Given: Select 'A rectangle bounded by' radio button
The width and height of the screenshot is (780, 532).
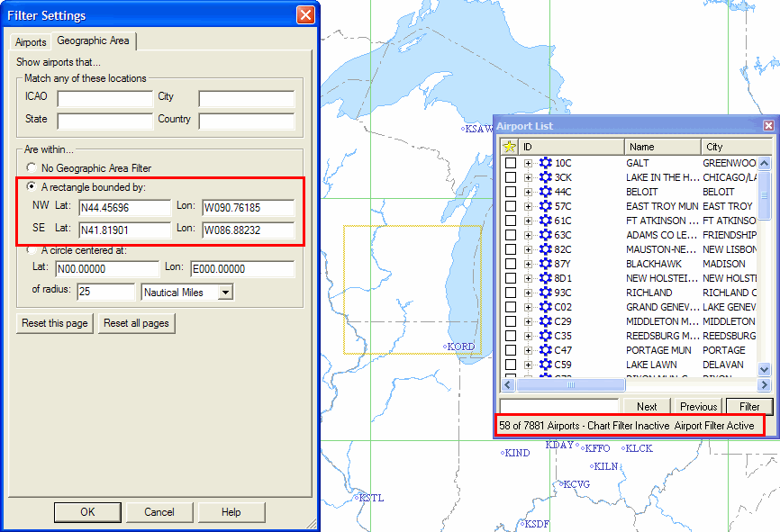Looking at the screenshot, I should click(32, 186).
